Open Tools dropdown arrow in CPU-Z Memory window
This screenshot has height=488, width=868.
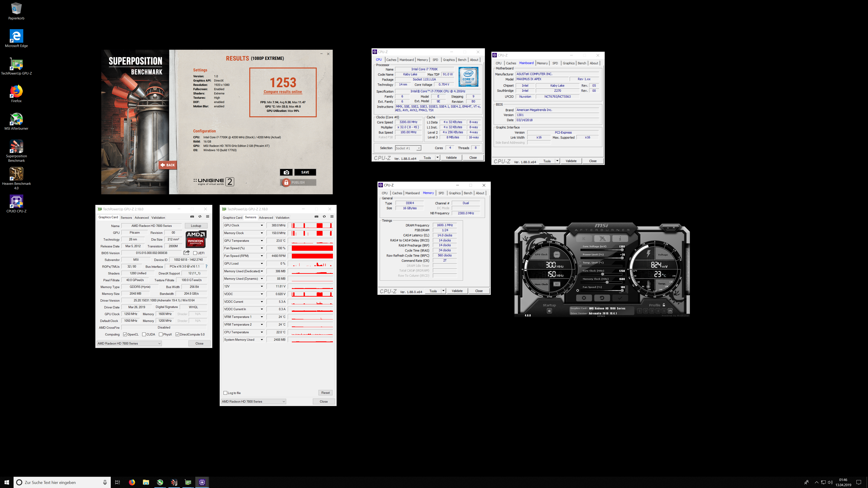(x=443, y=291)
